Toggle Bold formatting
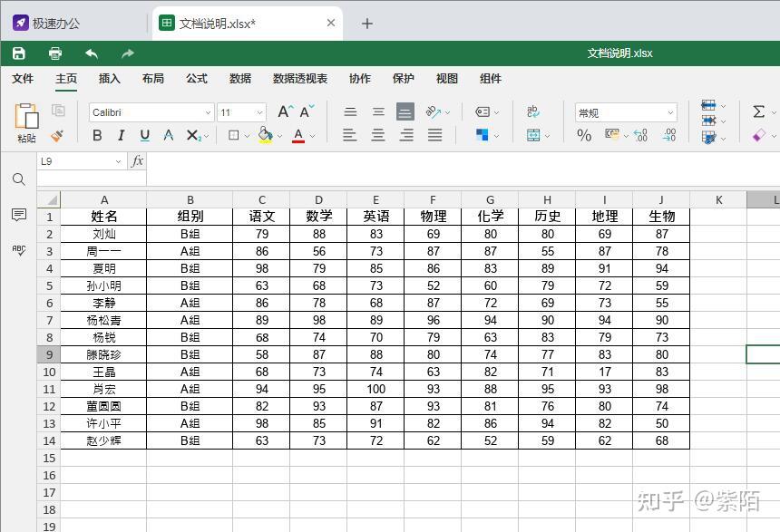 coord(97,135)
